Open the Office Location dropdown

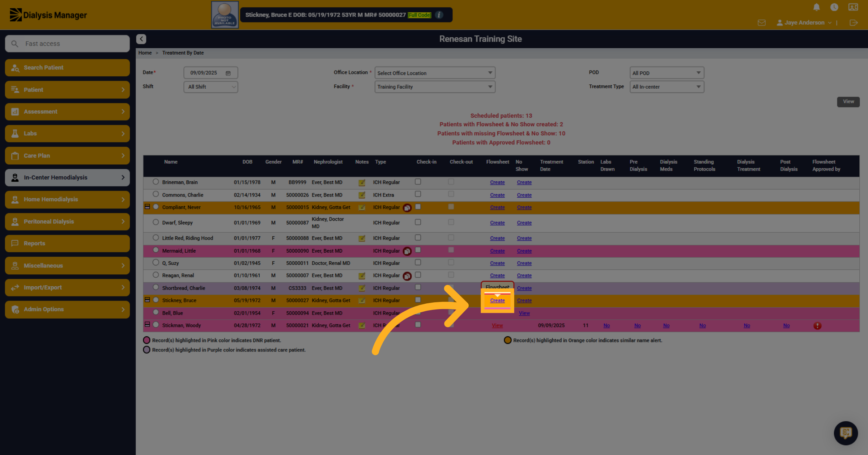point(435,73)
